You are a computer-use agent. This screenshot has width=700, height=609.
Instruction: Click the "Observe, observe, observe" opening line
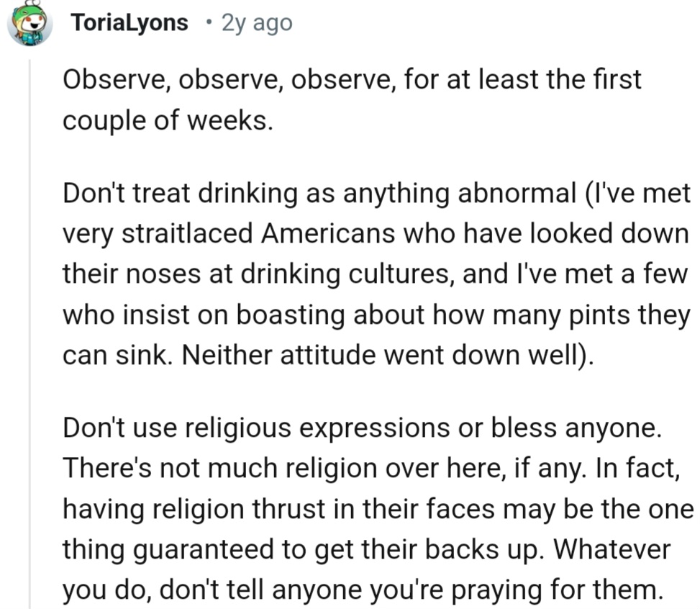[x=351, y=79]
